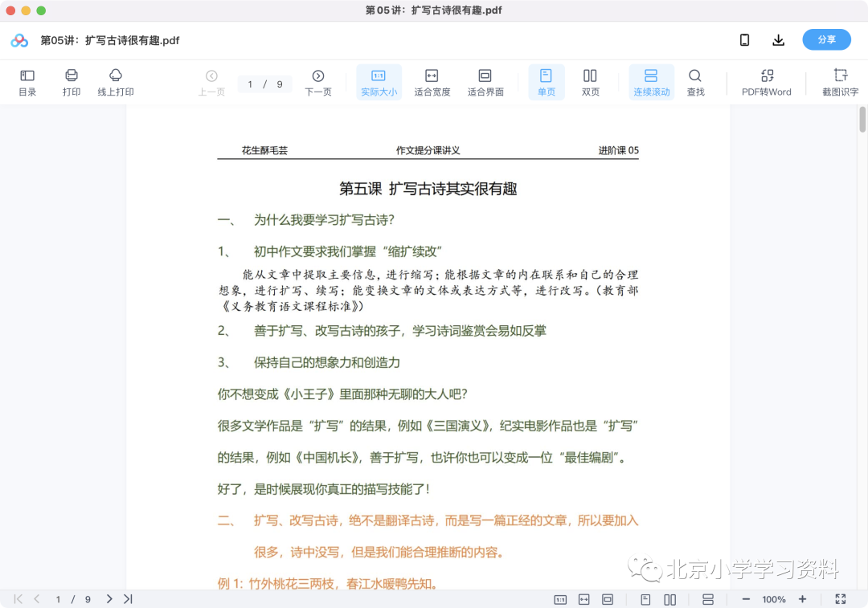Click the line 初中作文要求我们掌握“缩扩续改”
This screenshot has width=868, height=608.
tap(348, 251)
